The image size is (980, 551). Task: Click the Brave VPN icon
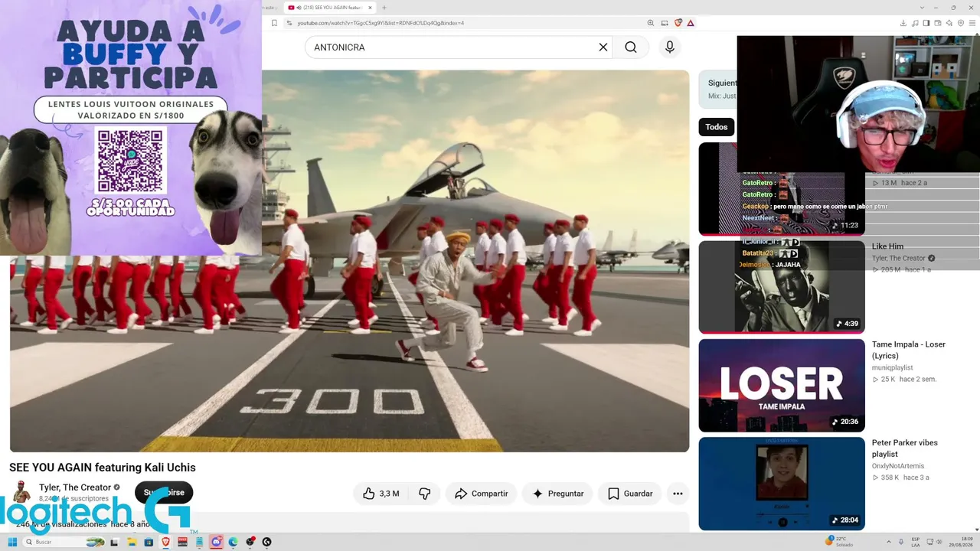coord(961,23)
